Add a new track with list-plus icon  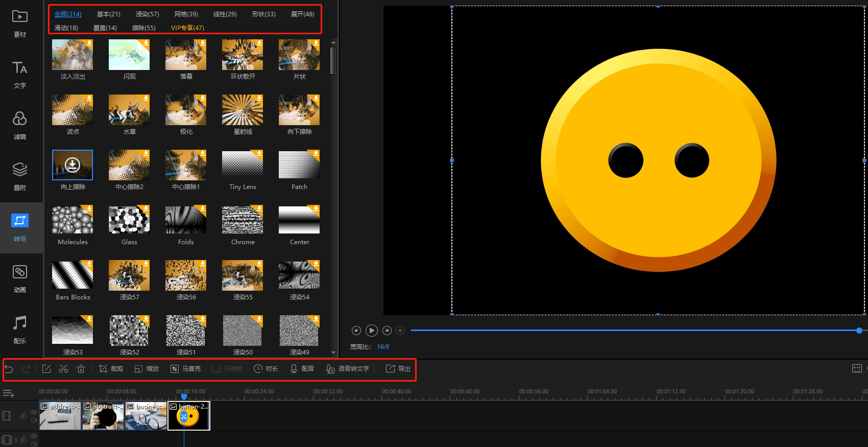click(x=9, y=393)
